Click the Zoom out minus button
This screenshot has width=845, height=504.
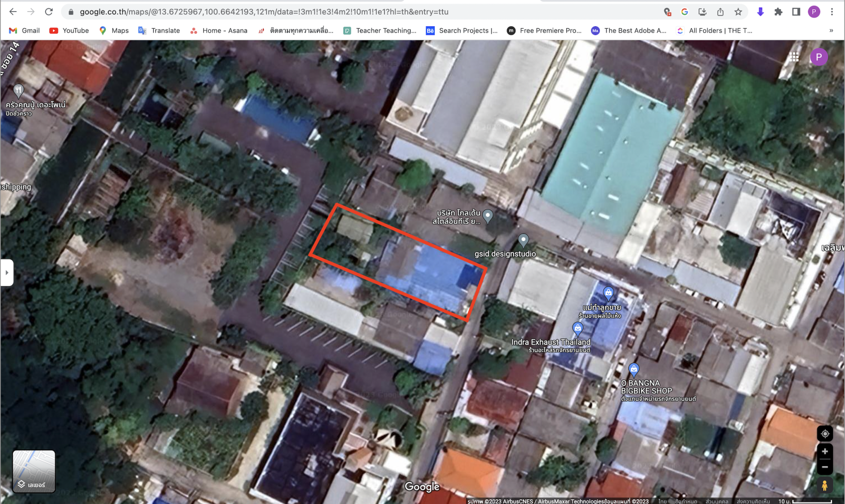pyautogui.click(x=825, y=467)
